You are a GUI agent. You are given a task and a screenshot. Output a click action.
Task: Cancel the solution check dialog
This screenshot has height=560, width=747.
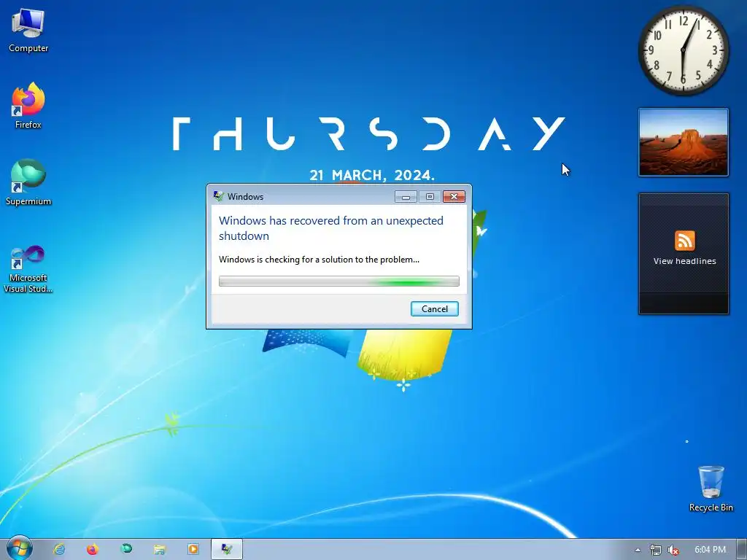click(x=435, y=308)
